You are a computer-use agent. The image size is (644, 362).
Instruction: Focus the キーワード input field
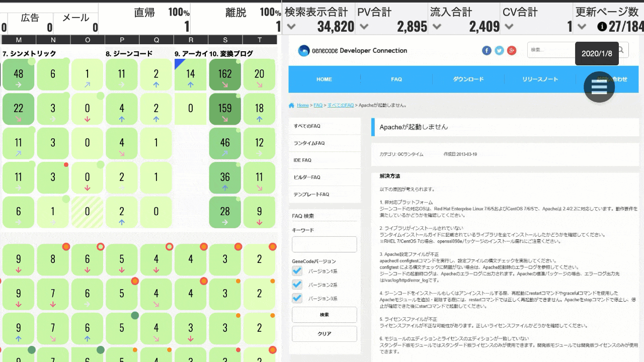coord(324,244)
